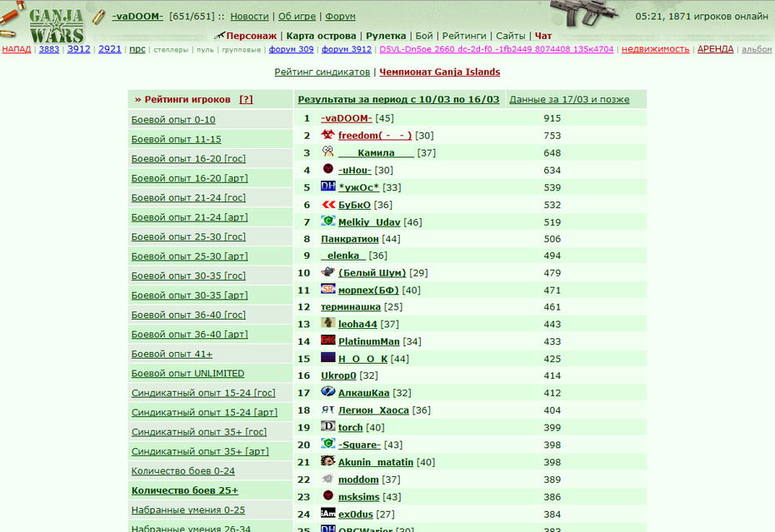The height and width of the screenshot is (532, 775).
Task: Click the syndicate icon next to freedom
Action: point(327,134)
